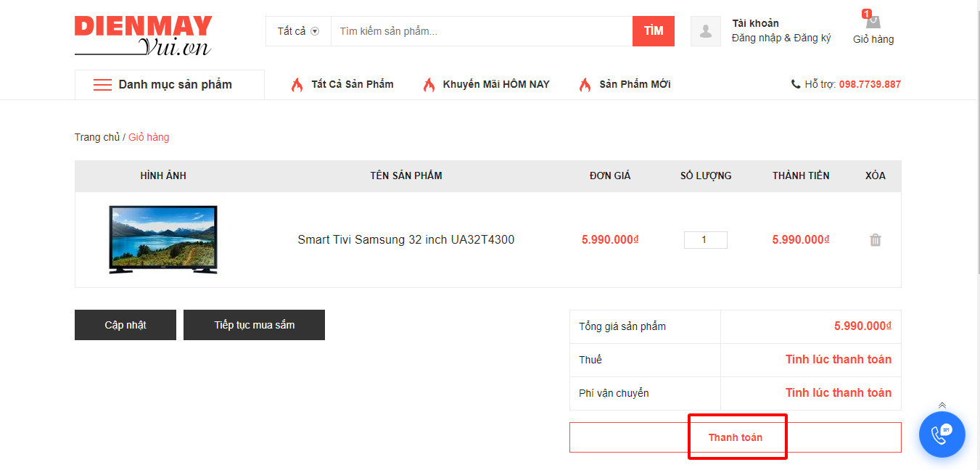
Task: Focus the product search input field
Action: coord(481,31)
